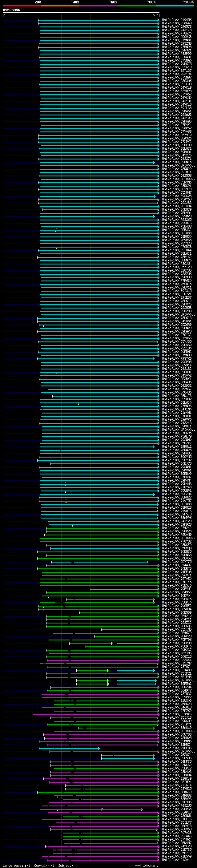Open hit UniRef100_P19456

177,20
